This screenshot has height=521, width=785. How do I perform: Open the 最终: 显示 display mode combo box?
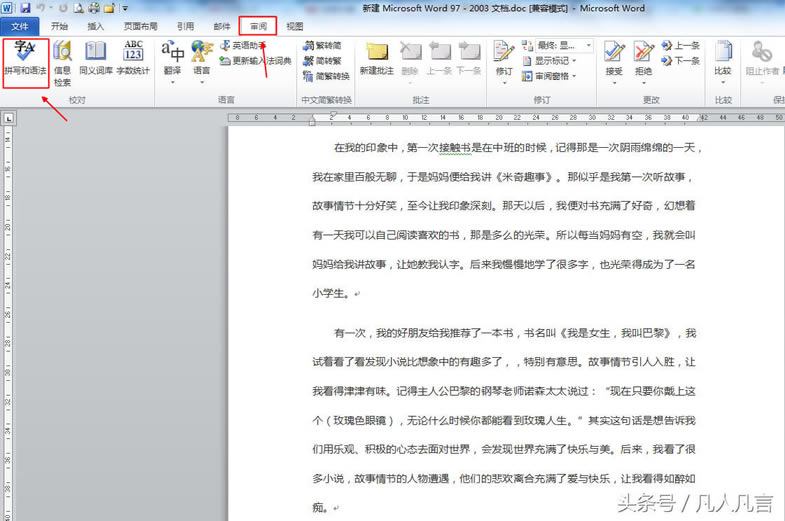coord(562,45)
